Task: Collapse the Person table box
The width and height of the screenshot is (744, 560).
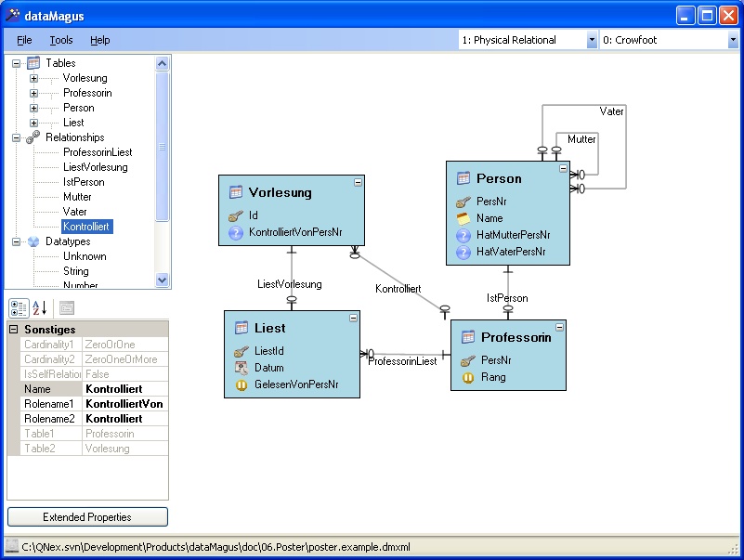Action: [563, 168]
